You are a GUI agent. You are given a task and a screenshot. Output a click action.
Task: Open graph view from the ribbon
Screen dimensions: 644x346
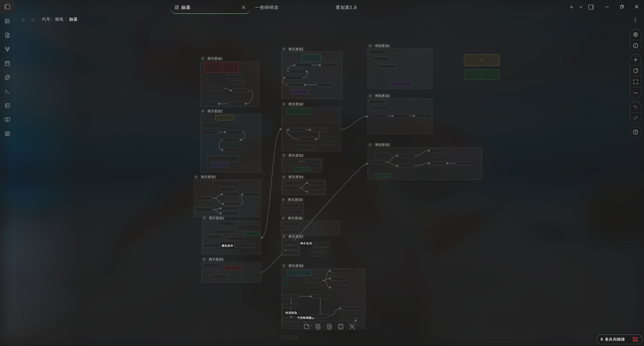(7, 49)
